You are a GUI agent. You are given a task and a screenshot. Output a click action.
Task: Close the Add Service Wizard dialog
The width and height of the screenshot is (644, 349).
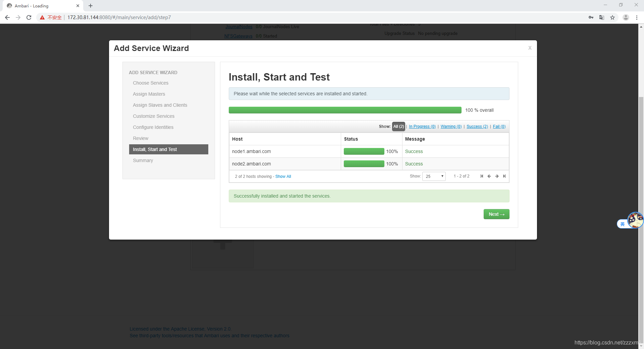pyautogui.click(x=530, y=48)
